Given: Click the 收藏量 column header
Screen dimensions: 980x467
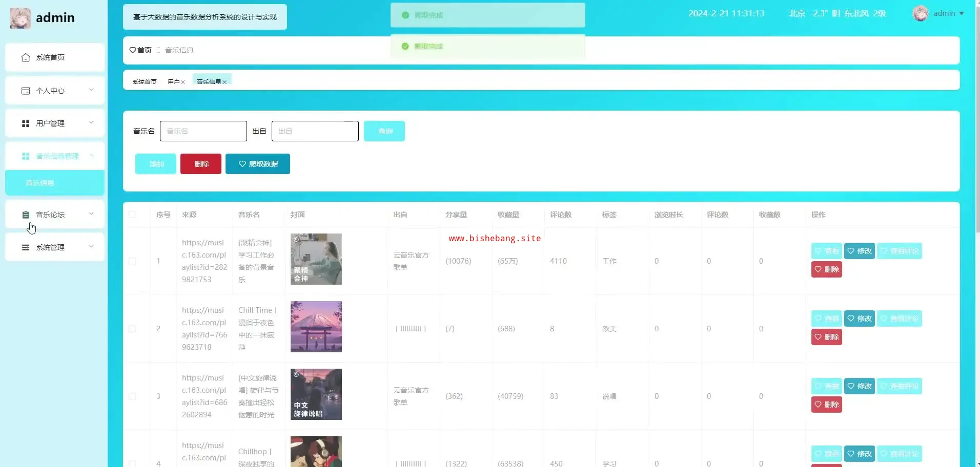Looking at the screenshot, I should (508, 215).
